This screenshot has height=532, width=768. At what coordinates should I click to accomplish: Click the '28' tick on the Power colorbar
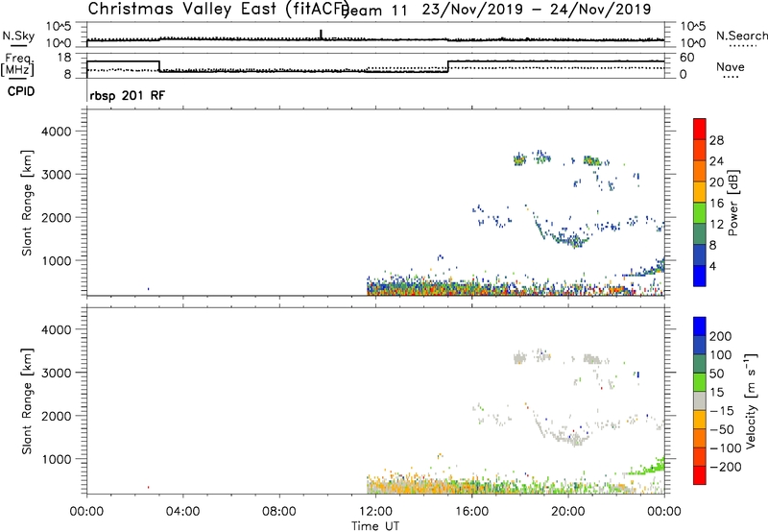[716, 140]
